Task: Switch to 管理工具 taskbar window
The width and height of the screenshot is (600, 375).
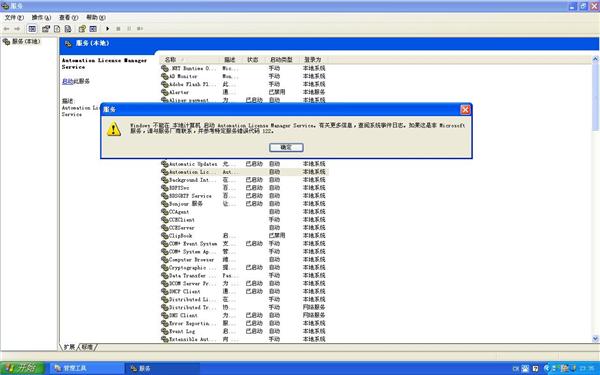Action: [x=87, y=368]
